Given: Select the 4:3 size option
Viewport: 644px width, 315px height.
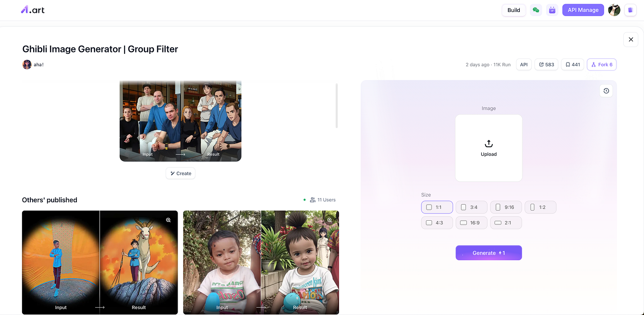Looking at the screenshot, I should pyautogui.click(x=437, y=223).
